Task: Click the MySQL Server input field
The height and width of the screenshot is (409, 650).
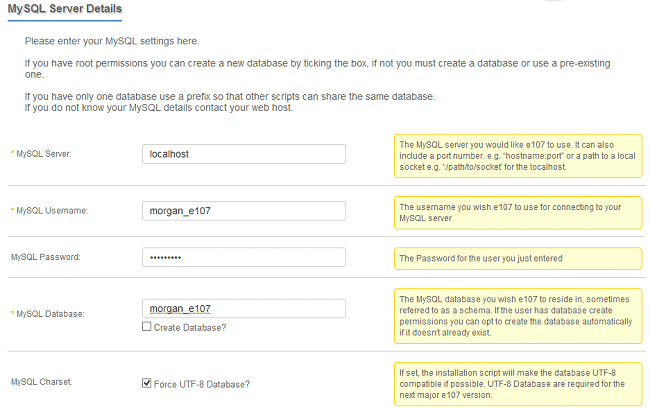Action: pyautogui.click(x=244, y=154)
